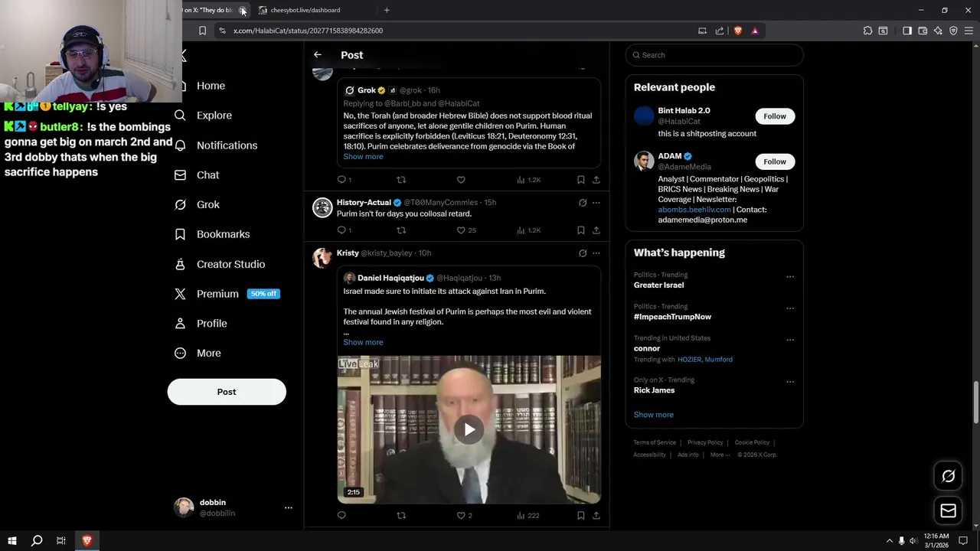Play the LiveLeak video
Screen dimensions: 980x551
[x=469, y=429]
